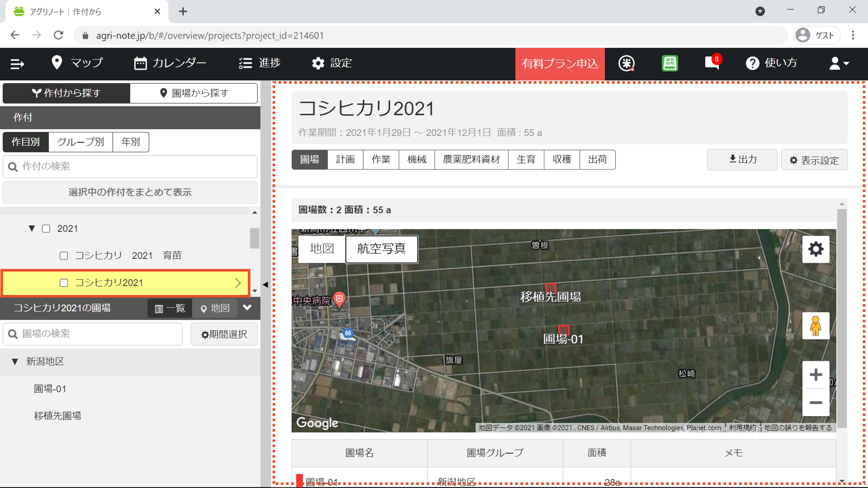Select the 農薬肥料資材 tab
The width and height of the screenshot is (868, 488).
click(x=471, y=160)
